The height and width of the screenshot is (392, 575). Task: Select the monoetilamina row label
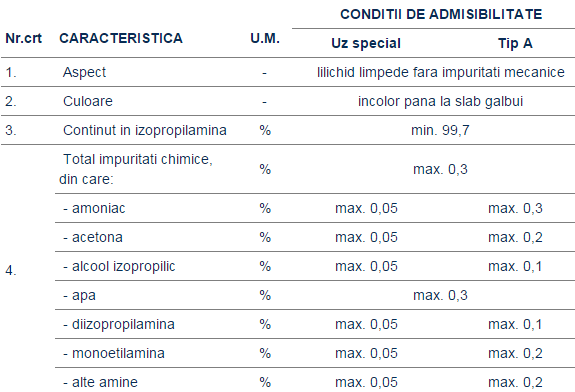pyautogui.click(x=114, y=353)
